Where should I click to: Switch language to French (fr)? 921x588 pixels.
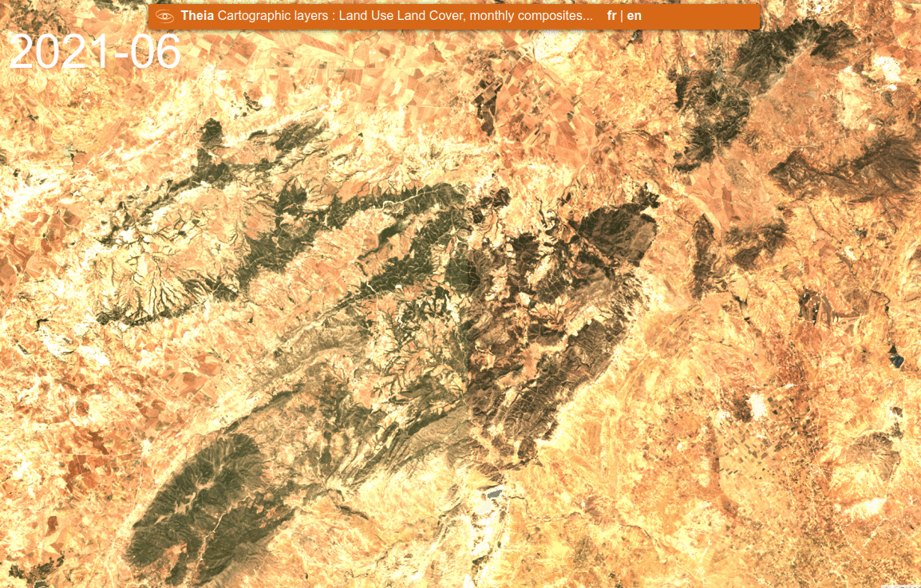(611, 16)
